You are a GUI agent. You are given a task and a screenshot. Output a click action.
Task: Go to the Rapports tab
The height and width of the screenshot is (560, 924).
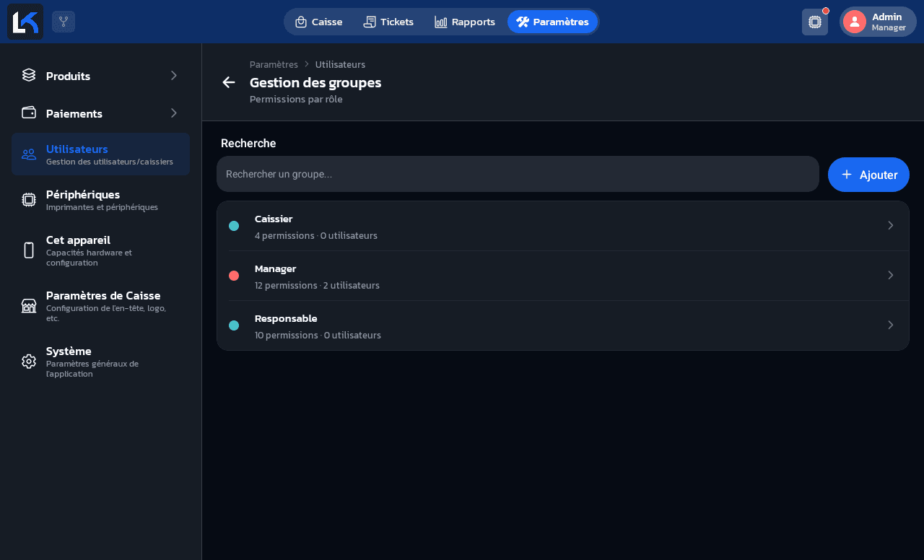[465, 22]
